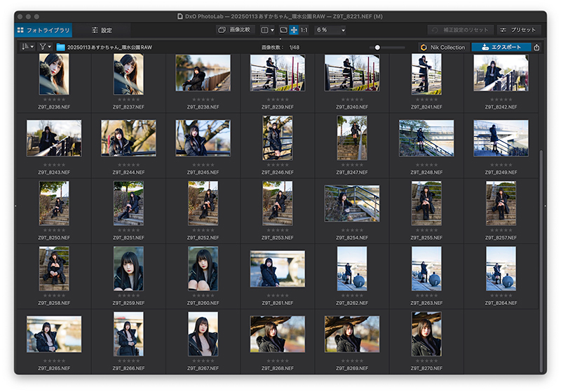Click the document icon in window title
This screenshot has height=392, width=561.
click(x=180, y=16)
